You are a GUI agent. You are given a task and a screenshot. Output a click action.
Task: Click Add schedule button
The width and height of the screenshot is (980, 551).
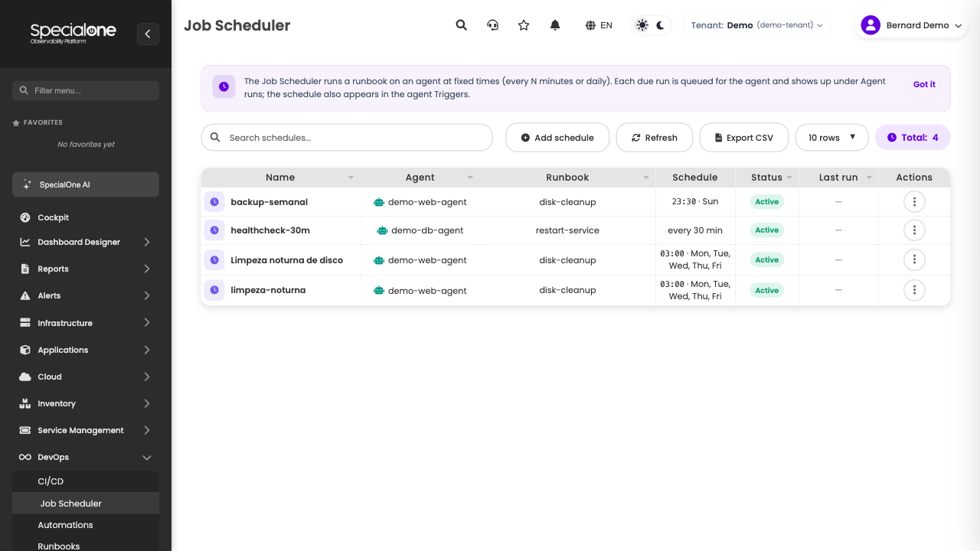coord(557,138)
